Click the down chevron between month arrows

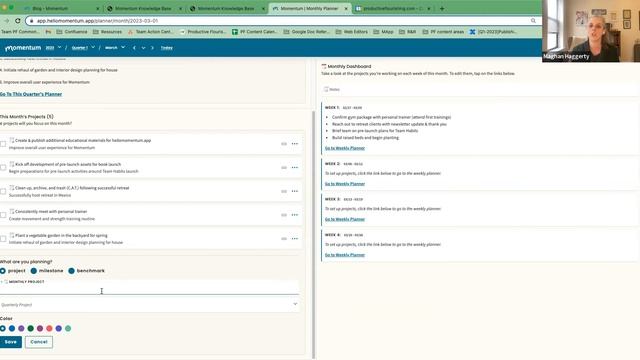point(143,48)
